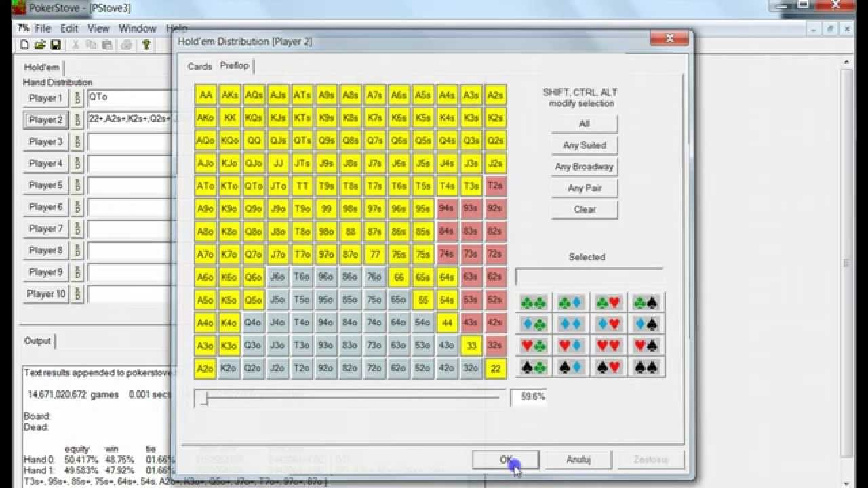Select the spade-club suit combination
This screenshot has width=868, height=488.
pyautogui.click(x=533, y=367)
